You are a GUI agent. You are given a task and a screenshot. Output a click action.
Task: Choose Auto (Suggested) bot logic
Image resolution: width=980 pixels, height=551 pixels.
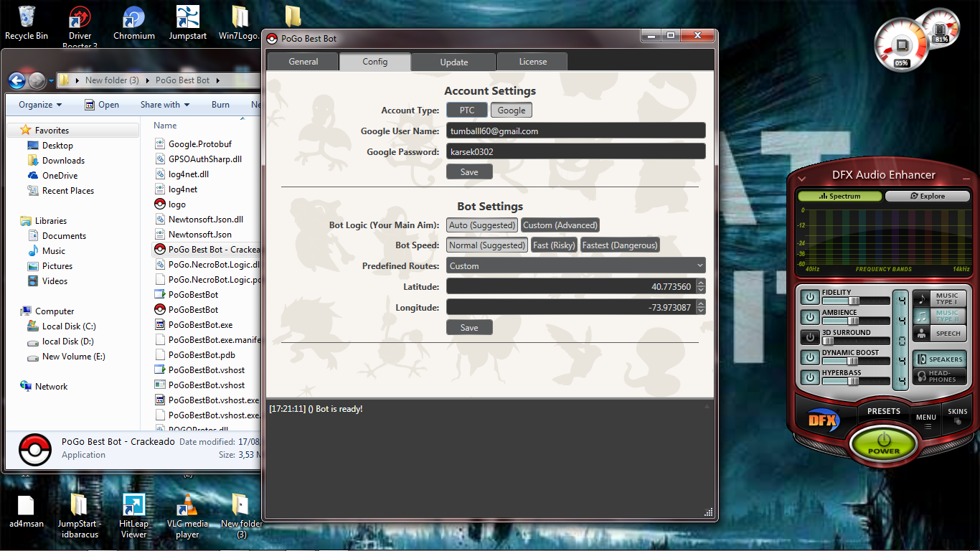click(x=482, y=225)
